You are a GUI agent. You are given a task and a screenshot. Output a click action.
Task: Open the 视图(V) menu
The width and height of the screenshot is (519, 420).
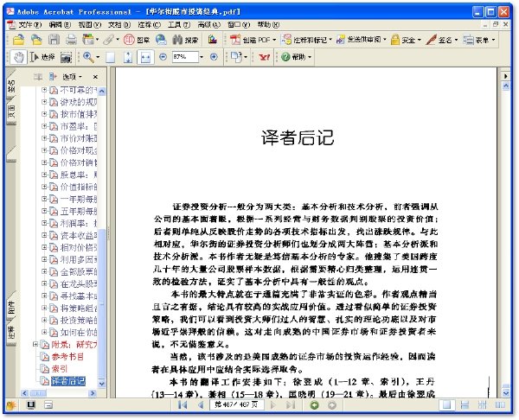point(90,25)
